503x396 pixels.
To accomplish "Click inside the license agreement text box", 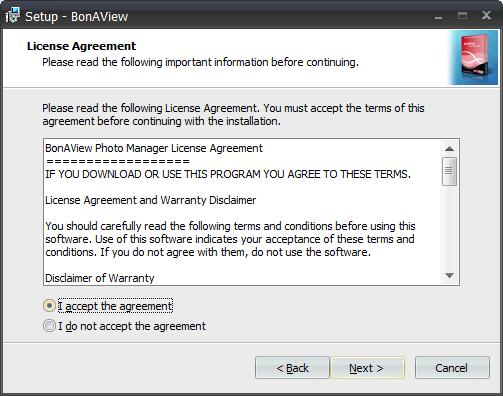I will 243,212.
